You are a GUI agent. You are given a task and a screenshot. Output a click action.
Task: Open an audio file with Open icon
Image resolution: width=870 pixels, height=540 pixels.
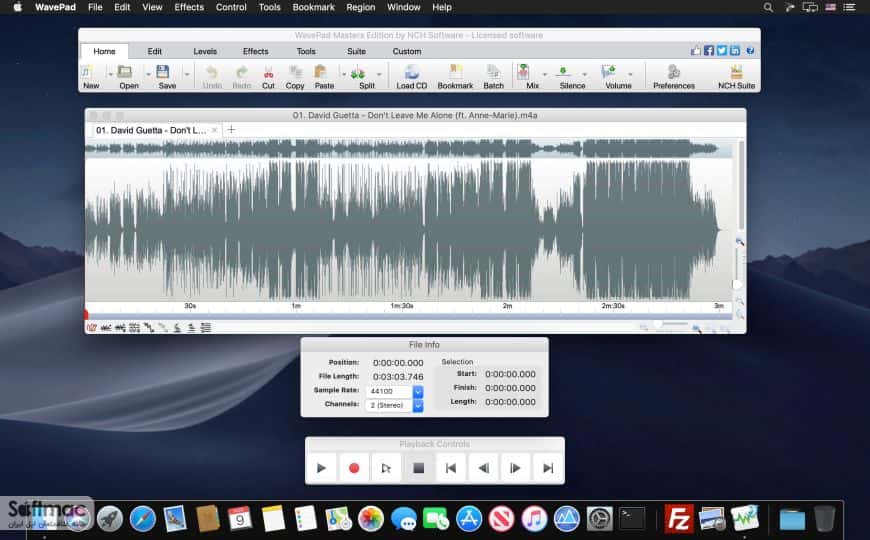tap(128, 76)
